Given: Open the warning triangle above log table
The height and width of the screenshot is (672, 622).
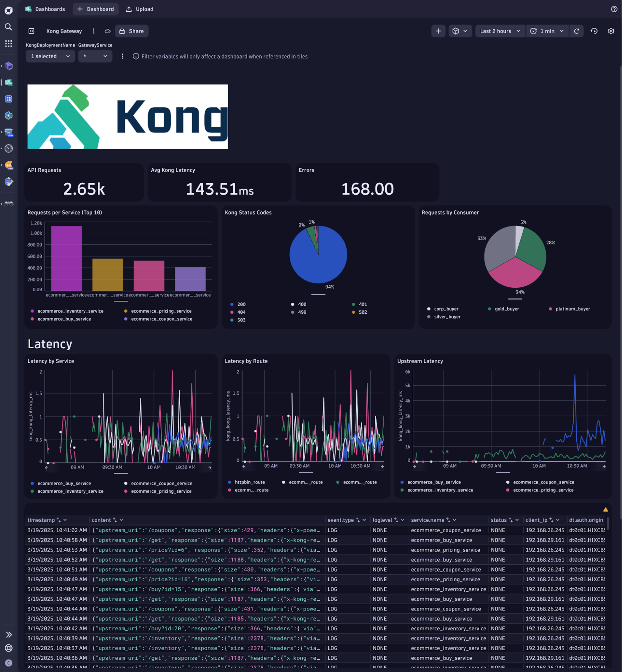Looking at the screenshot, I should [x=605, y=509].
